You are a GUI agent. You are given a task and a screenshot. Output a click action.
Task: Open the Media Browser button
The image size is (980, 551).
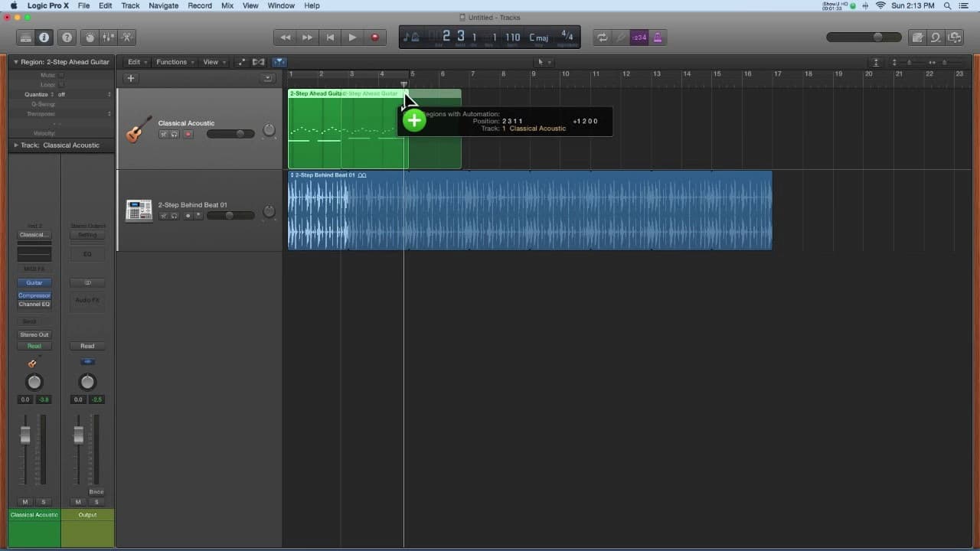[x=954, y=37]
